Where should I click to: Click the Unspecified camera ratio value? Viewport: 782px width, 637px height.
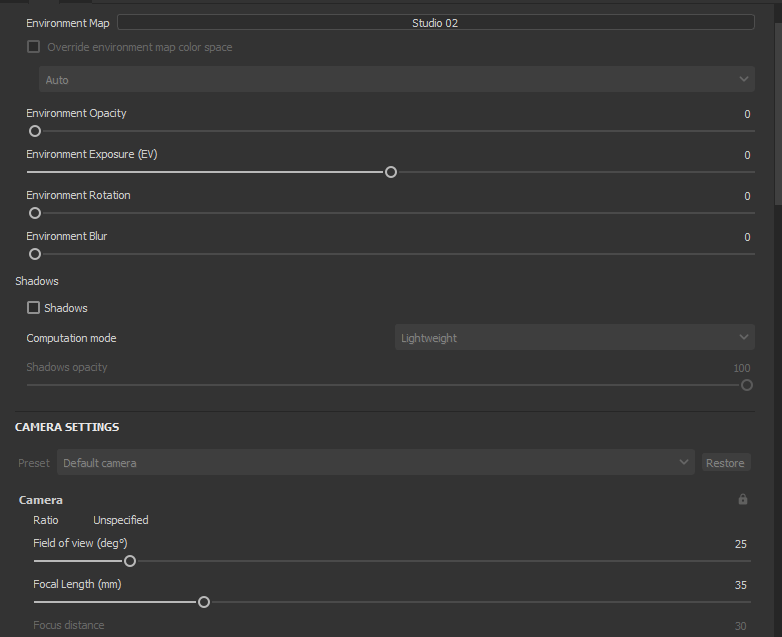point(120,520)
